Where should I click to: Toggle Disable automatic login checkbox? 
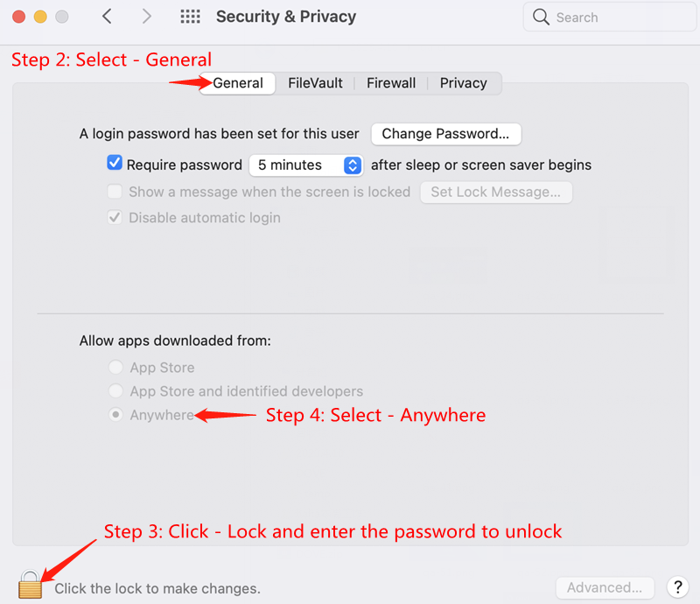[x=115, y=218]
